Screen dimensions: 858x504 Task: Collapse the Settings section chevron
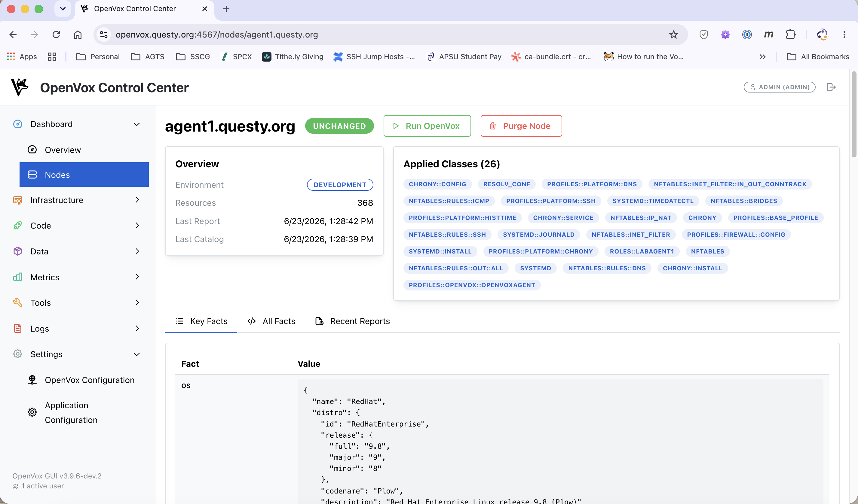(x=137, y=354)
